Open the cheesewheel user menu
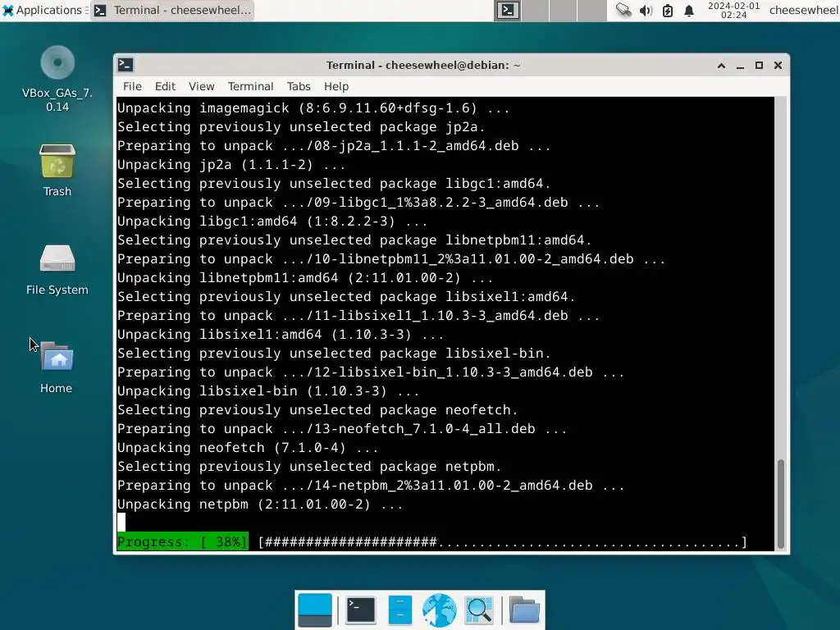 [803, 10]
